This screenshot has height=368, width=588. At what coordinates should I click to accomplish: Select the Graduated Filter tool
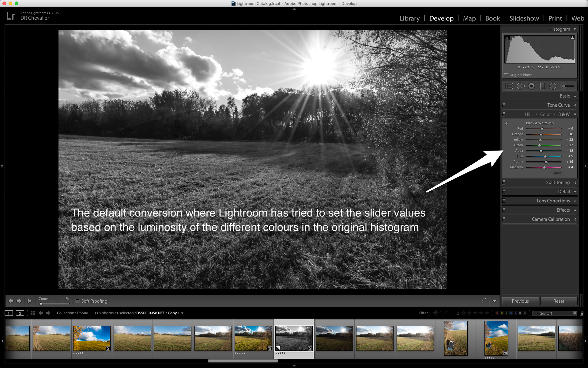(542, 86)
